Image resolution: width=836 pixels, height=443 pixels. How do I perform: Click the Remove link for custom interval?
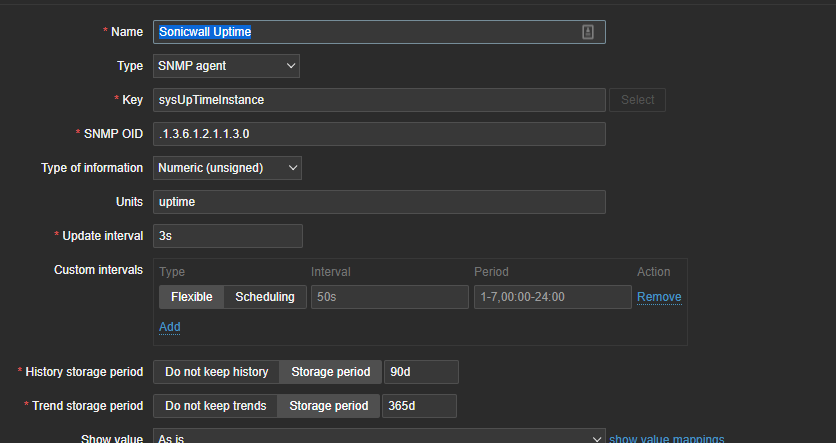[659, 297]
